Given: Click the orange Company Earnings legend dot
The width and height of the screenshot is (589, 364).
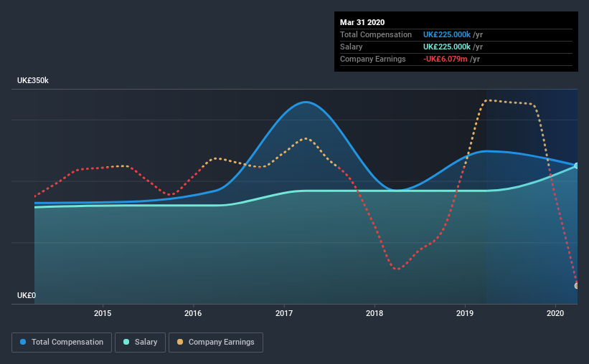Looking at the screenshot, I should [x=180, y=342].
